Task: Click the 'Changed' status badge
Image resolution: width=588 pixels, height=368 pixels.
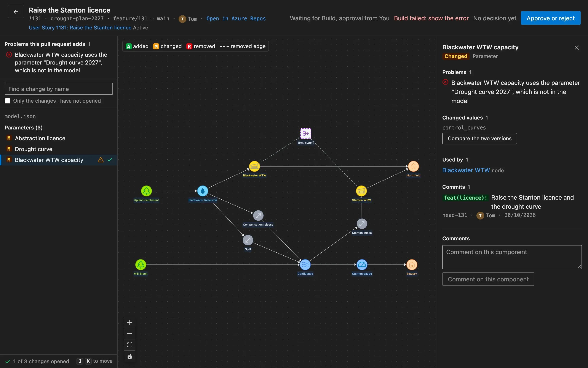Action: [455, 56]
